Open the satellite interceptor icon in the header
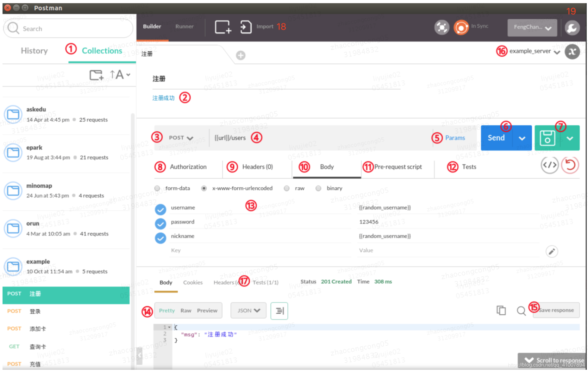This screenshot has width=588, height=371. 442,27
